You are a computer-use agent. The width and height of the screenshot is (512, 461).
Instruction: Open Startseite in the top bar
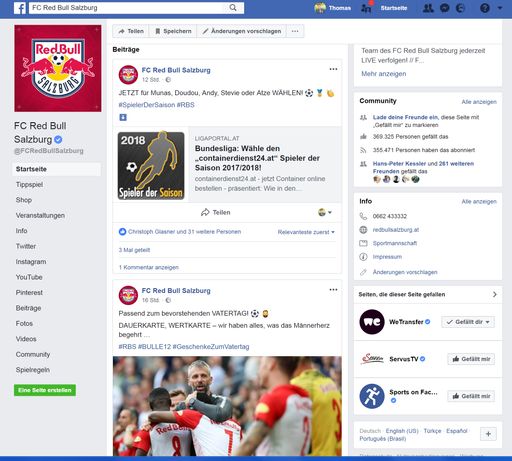[x=394, y=8]
